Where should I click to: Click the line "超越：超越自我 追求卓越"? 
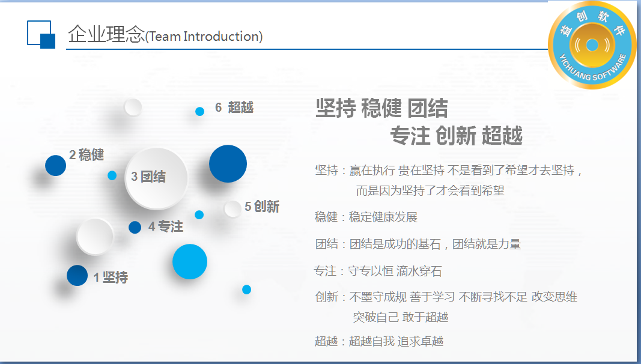(379, 341)
